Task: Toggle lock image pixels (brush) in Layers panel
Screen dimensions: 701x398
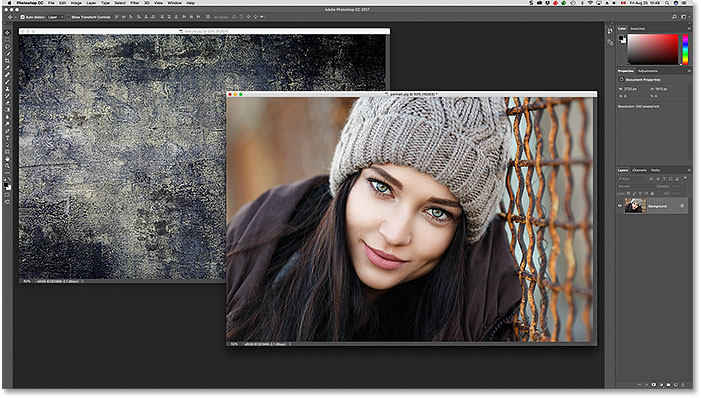Action: [x=634, y=193]
